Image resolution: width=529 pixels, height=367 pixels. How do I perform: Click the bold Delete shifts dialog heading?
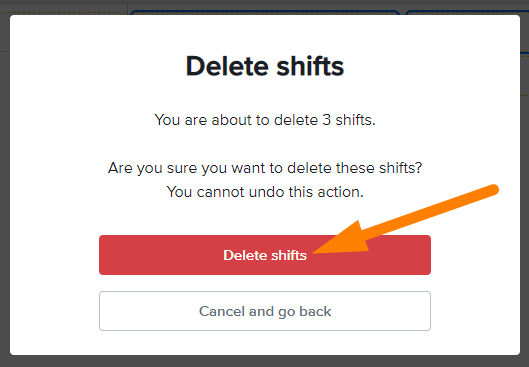265,66
